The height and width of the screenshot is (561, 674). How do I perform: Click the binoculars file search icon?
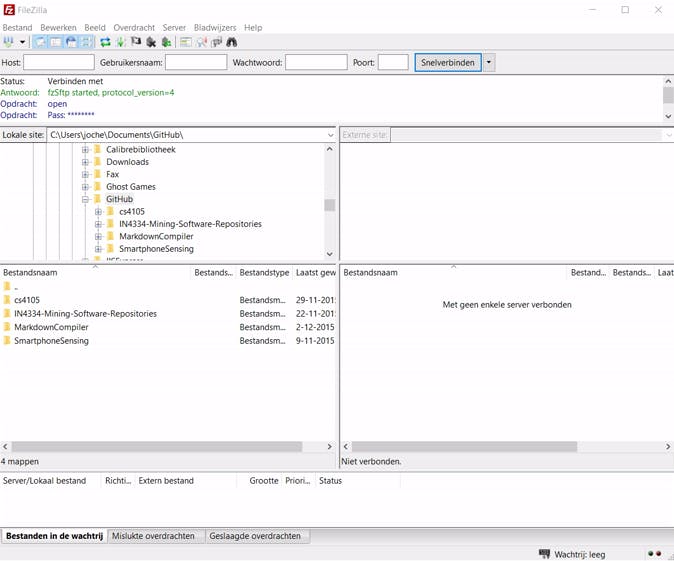232,42
